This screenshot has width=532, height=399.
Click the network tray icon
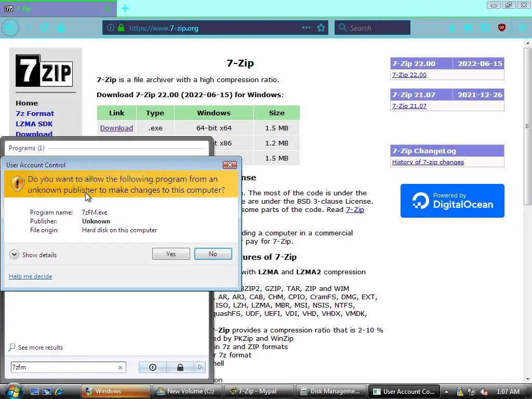coord(471,392)
